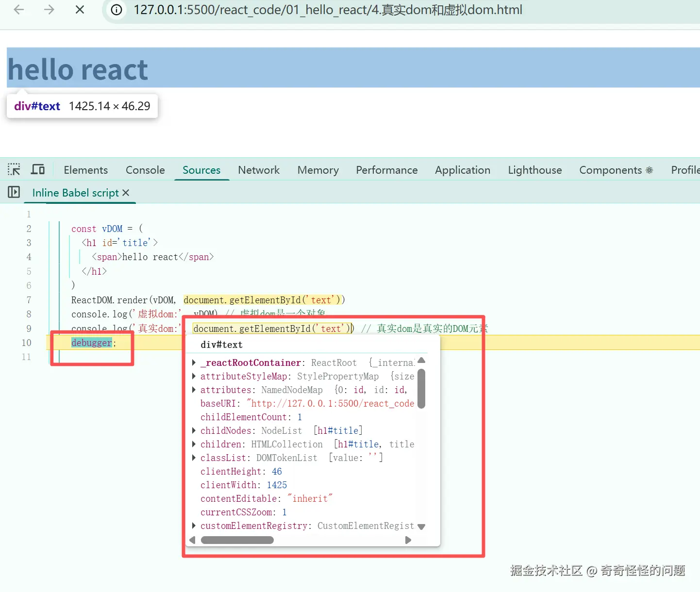This screenshot has height=592, width=700.
Task: Expand the attributeStyleMap property
Action: click(x=194, y=376)
